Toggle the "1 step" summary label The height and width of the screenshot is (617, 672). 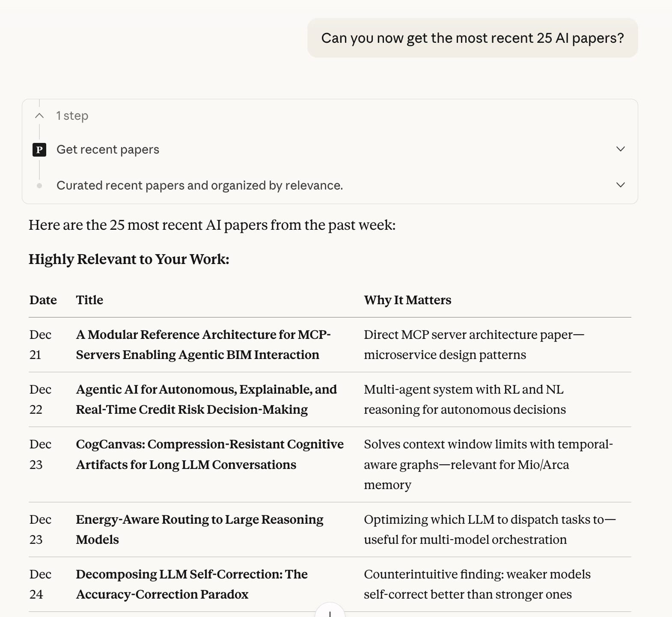tap(72, 116)
